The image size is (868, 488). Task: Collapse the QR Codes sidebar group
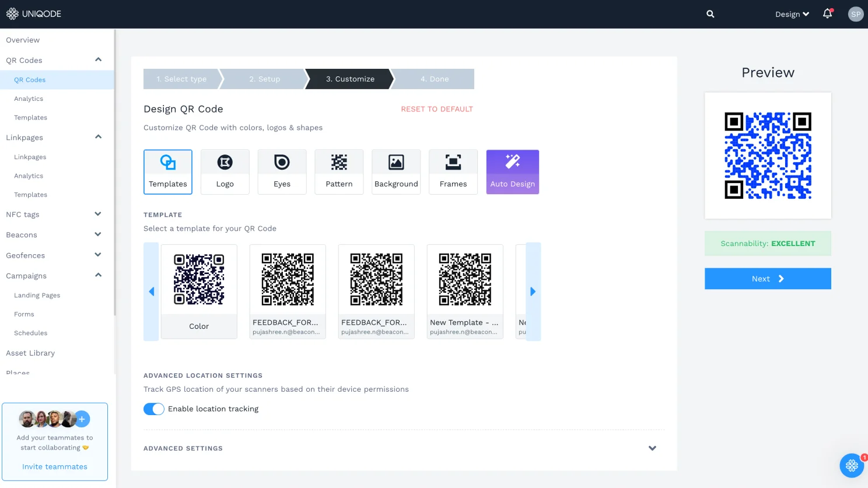click(98, 60)
